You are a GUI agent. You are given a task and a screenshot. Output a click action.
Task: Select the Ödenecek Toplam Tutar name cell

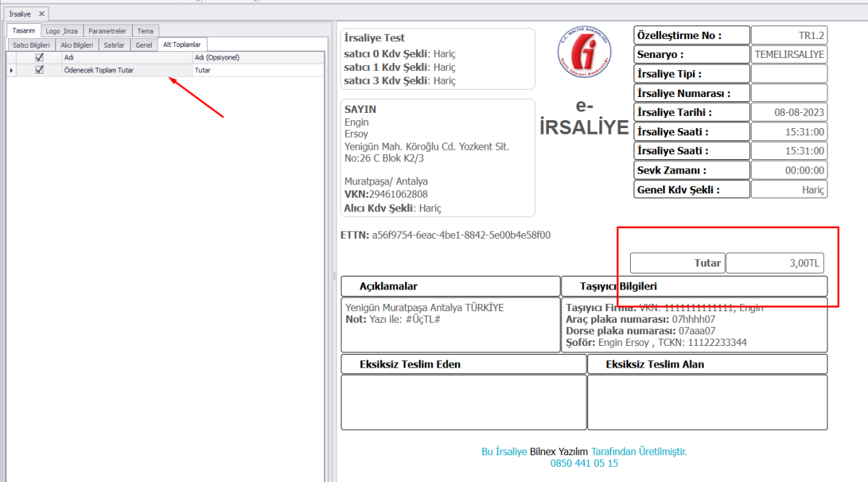(127, 70)
